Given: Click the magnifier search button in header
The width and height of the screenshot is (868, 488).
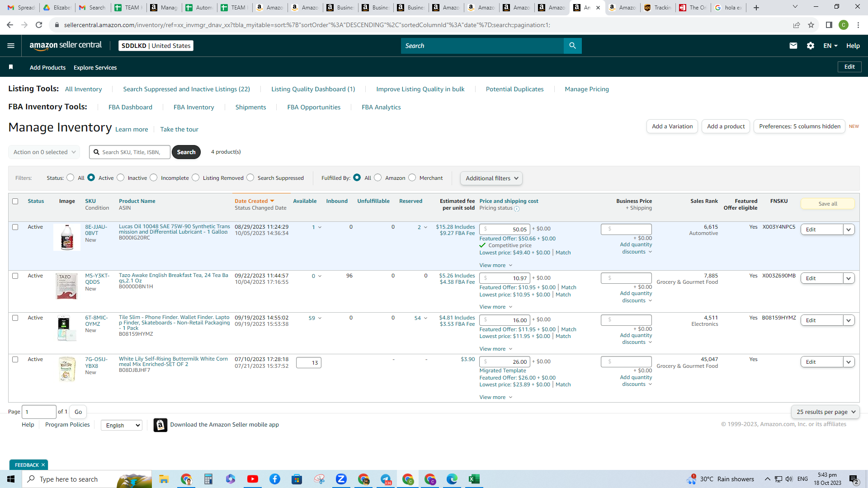Looking at the screenshot, I should pyautogui.click(x=572, y=46).
